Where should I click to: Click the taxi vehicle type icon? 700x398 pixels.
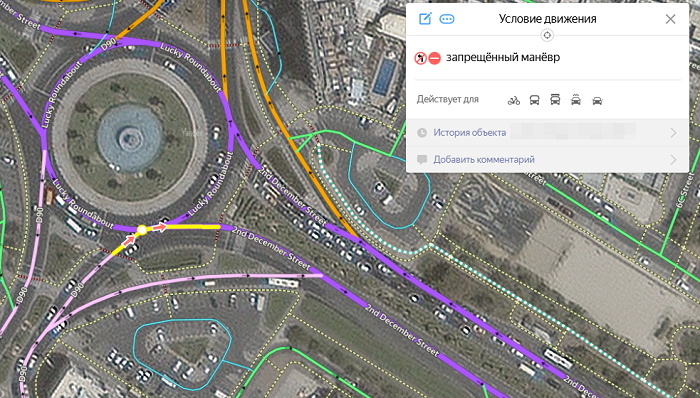(576, 100)
